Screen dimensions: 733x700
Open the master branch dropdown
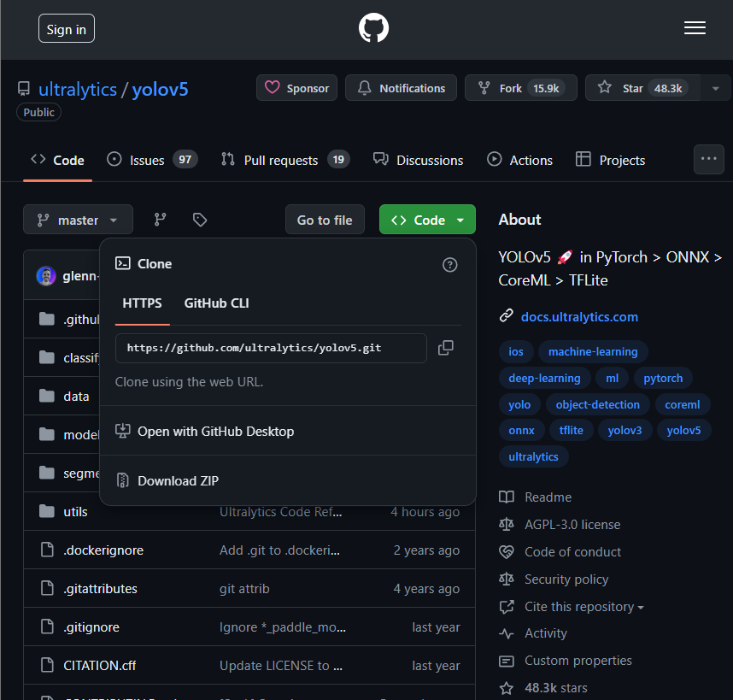tap(78, 220)
